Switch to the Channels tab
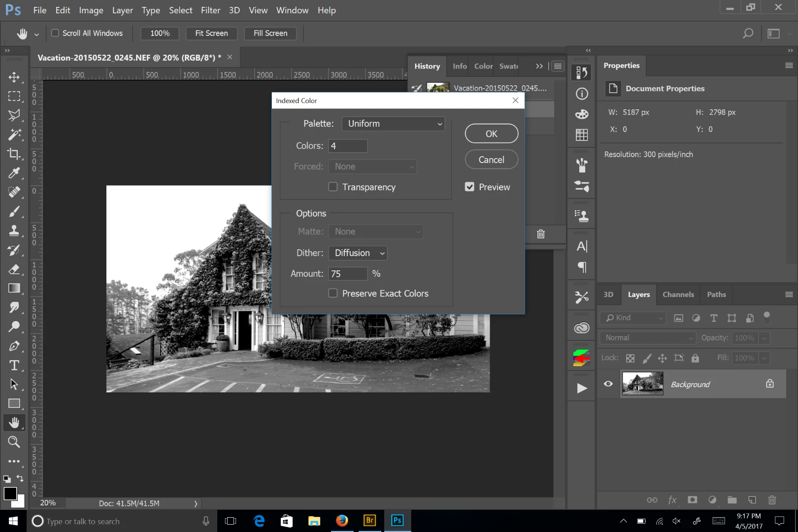This screenshot has width=798, height=532. (x=678, y=294)
